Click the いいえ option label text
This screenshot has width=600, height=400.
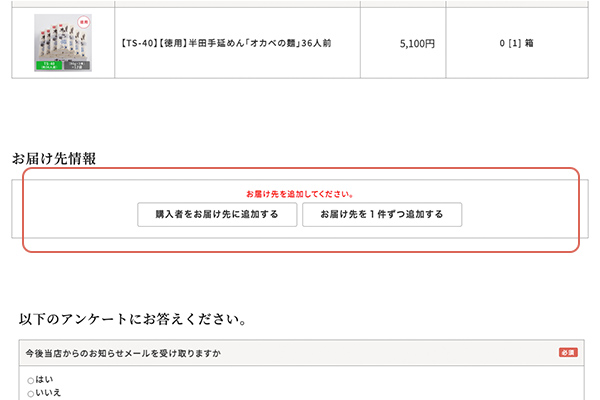pos(48,393)
